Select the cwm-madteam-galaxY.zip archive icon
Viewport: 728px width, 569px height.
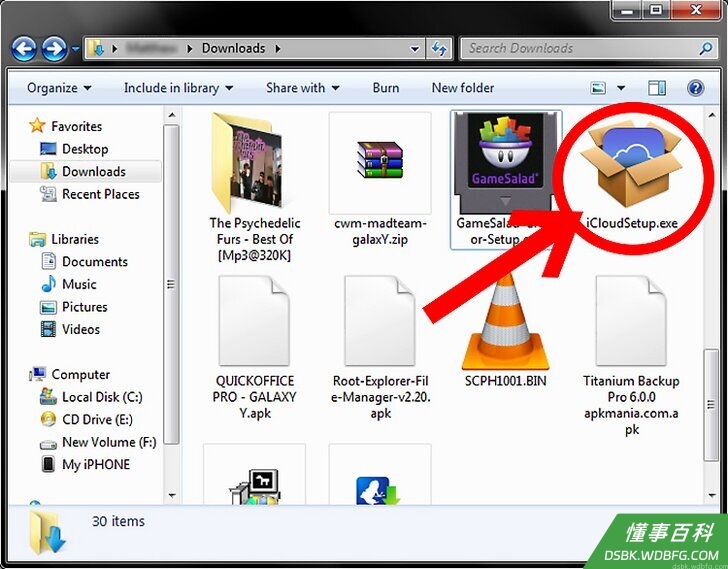tap(380, 161)
